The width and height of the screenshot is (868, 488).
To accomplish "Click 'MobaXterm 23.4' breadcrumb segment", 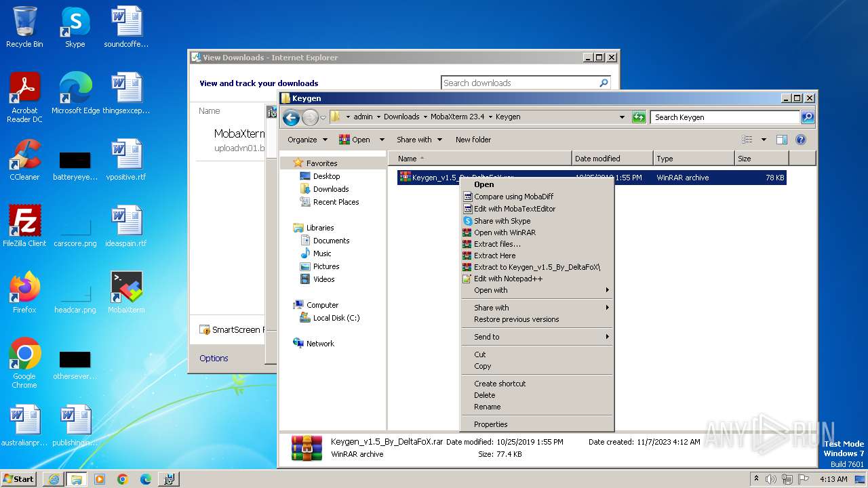I will (458, 117).
